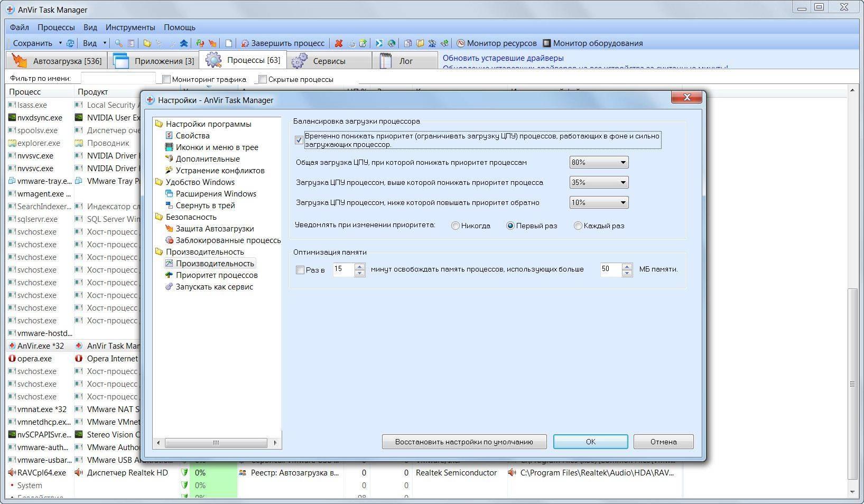Open the Инструменты menu
864x504 pixels.
(x=131, y=27)
